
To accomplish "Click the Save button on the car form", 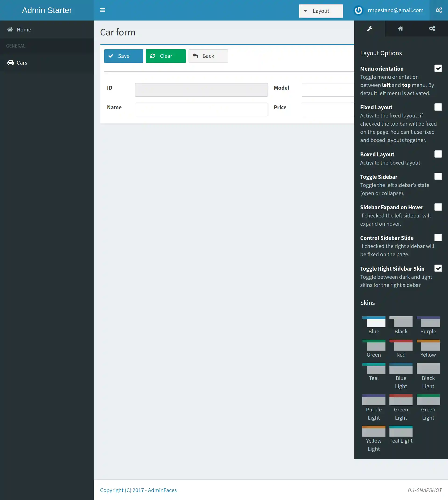I will [123, 56].
